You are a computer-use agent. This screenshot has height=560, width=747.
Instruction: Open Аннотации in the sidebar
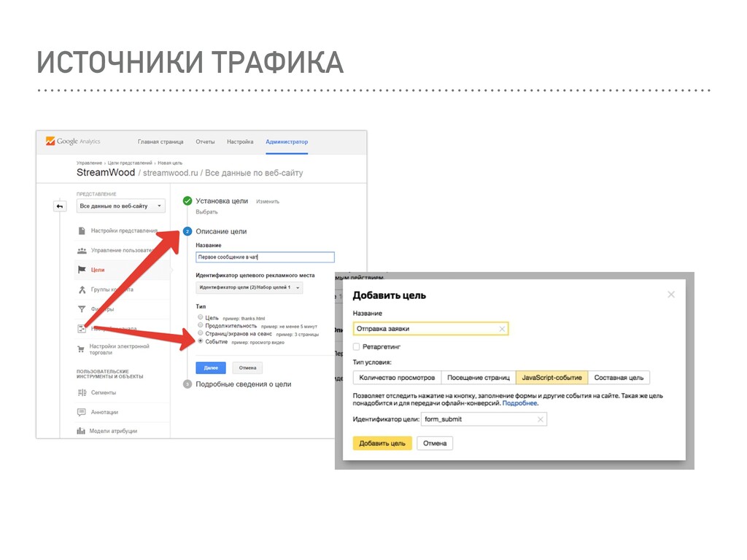tap(104, 413)
